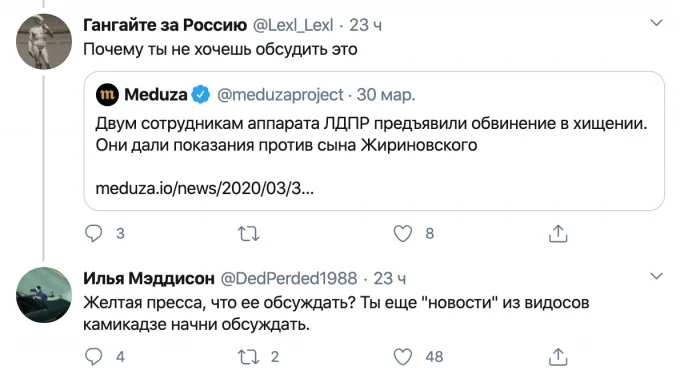Retweet Илья Мэддисон's tweet
Screen dimensions: 680x379
248,357
